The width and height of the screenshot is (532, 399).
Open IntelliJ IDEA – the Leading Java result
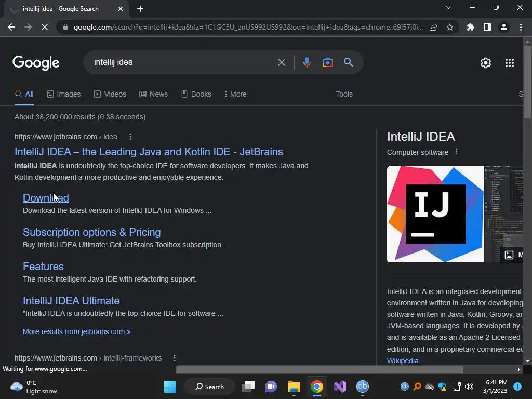point(149,152)
